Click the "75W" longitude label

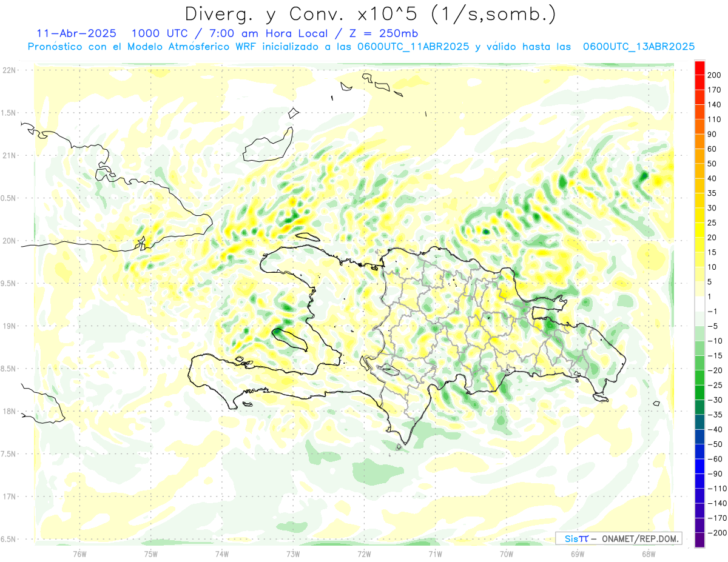tap(151, 555)
